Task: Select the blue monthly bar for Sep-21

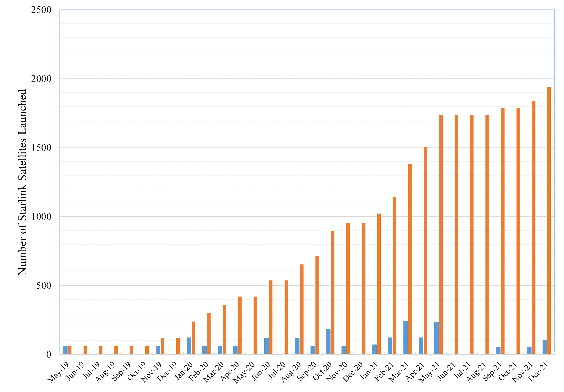Action: pyautogui.click(x=498, y=351)
